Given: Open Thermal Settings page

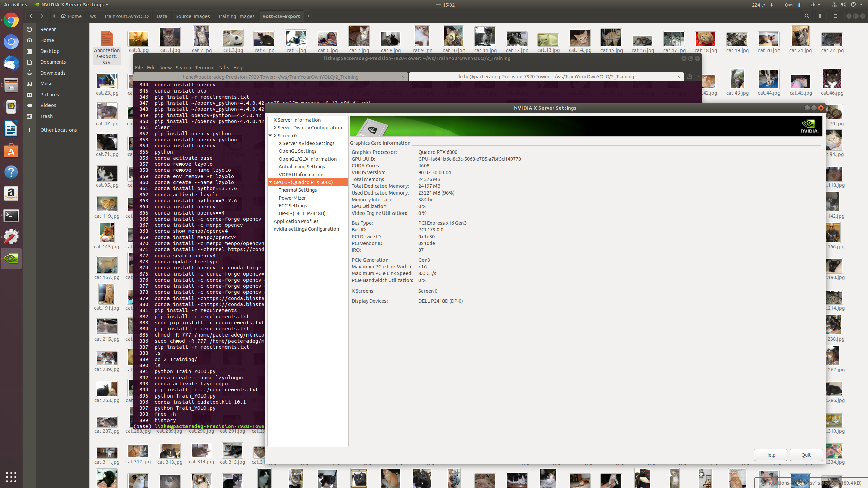Looking at the screenshot, I should [x=298, y=190].
